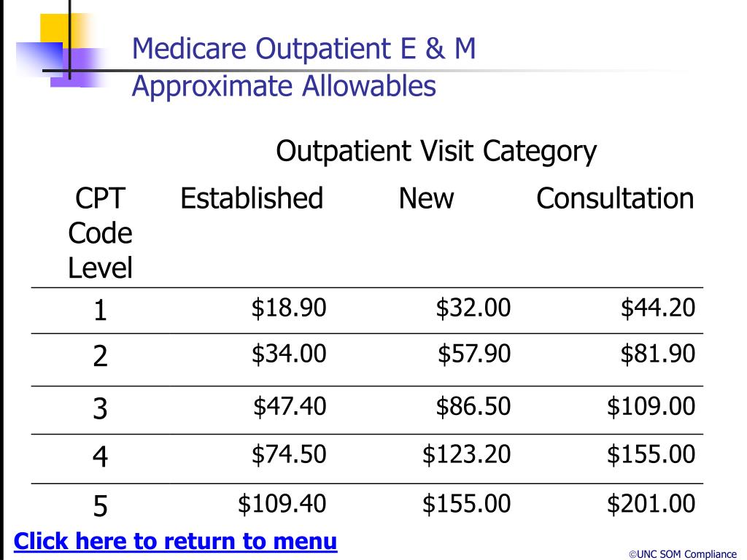This screenshot has height=560, width=747.
Task: Select the $18.90 Established level 1 value
Action: (289, 308)
